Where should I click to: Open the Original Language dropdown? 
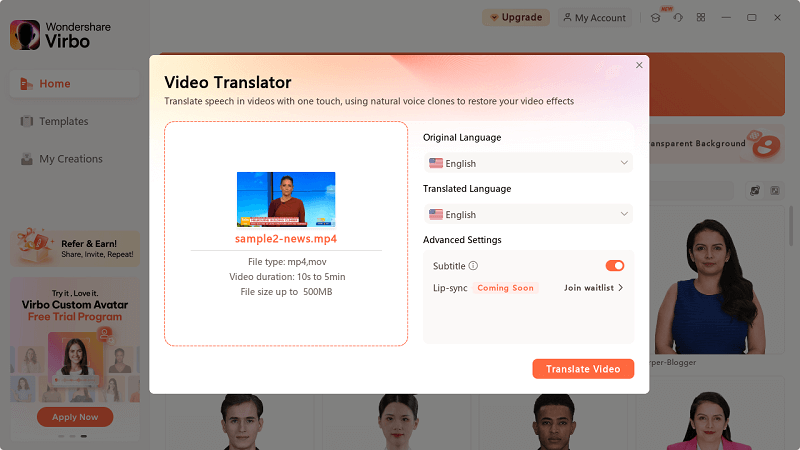pyautogui.click(x=528, y=163)
